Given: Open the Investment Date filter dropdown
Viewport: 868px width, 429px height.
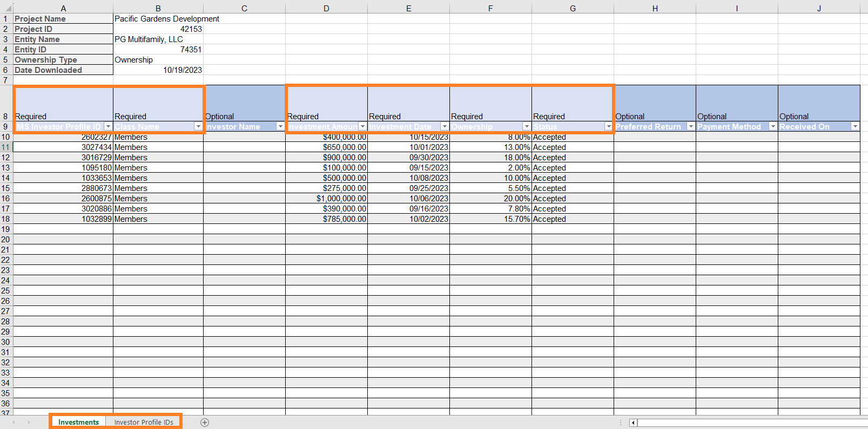Looking at the screenshot, I should click(x=445, y=126).
